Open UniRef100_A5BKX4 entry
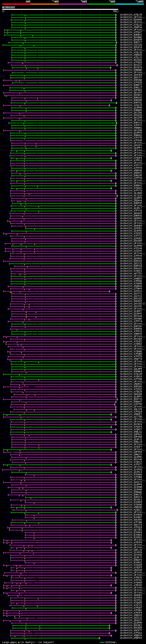The height and width of the screenshot is (644, 146). pyautogui.click(x=131, y=636)
